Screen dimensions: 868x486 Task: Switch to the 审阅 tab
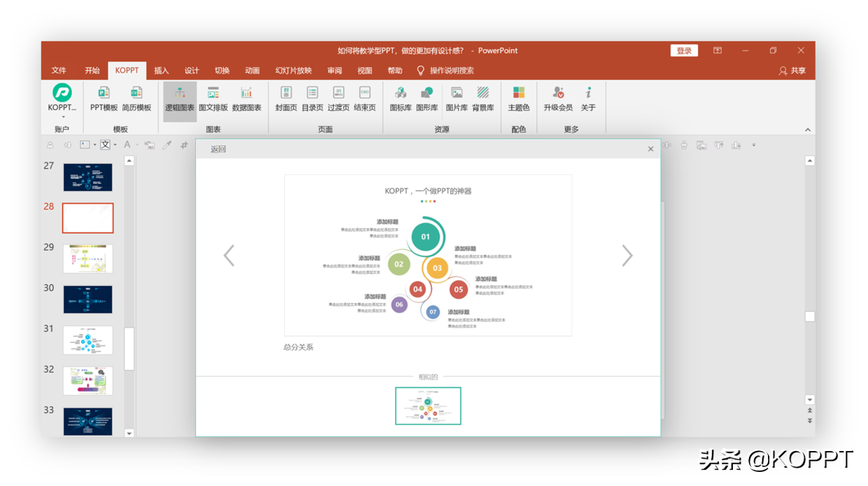(x=335, y=71)
